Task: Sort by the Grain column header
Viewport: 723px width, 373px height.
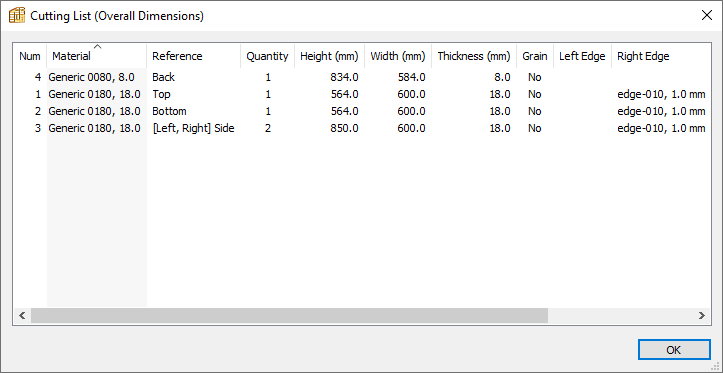Action: click(x=535, y=56)
